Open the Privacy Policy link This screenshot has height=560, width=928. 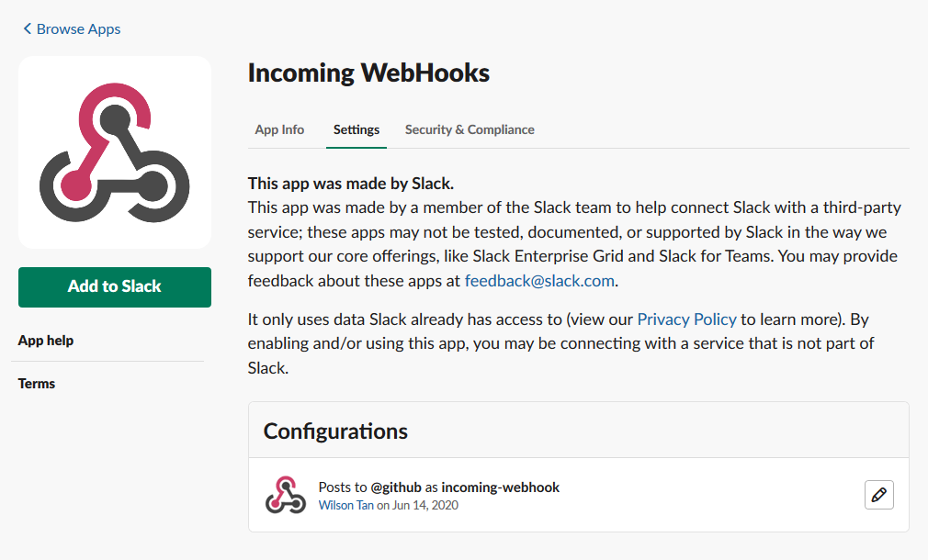686,319
